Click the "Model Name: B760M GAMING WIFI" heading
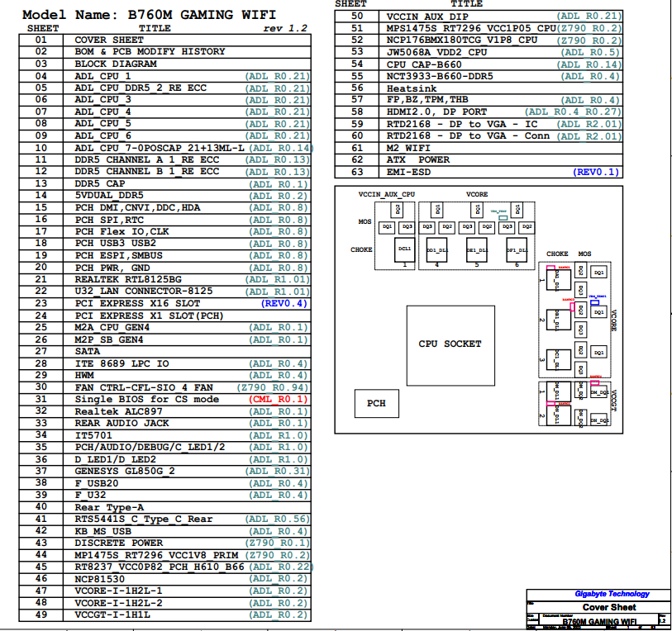 pyautogui.click(x=149, y=15)
